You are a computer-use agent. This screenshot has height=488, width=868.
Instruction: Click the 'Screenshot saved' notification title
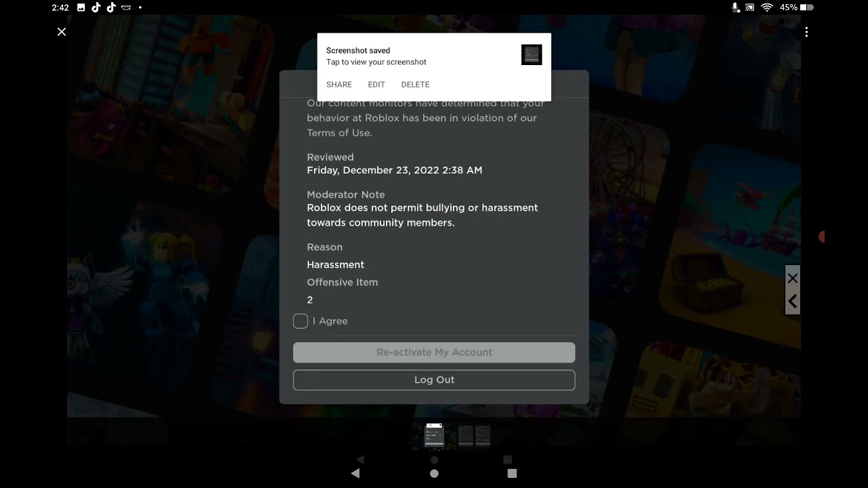[x=358, y=50]
